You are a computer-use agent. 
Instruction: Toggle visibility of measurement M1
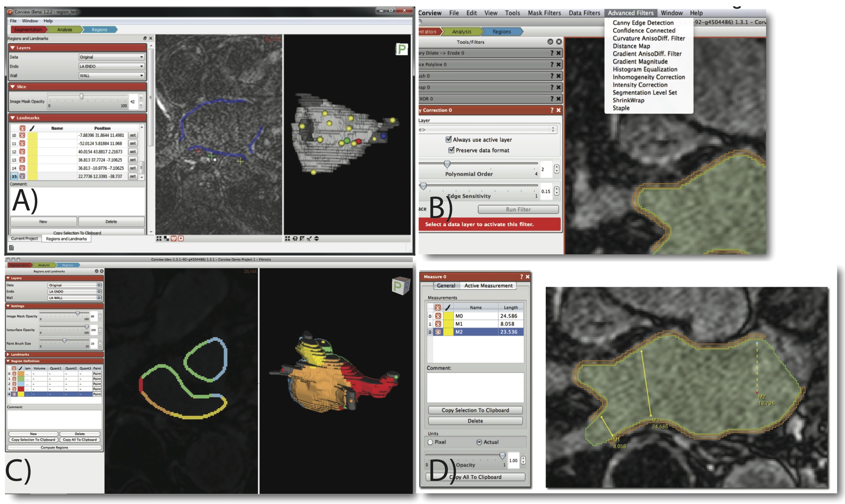click(438, 324)
